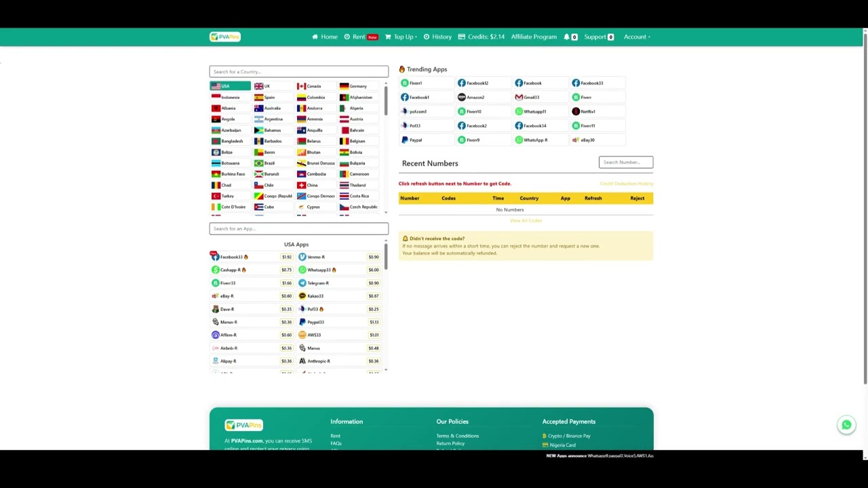Screen dimensions: 868x488
Task: Choose Affirm-R in USA Apps
Action: [x=252, y=335]
